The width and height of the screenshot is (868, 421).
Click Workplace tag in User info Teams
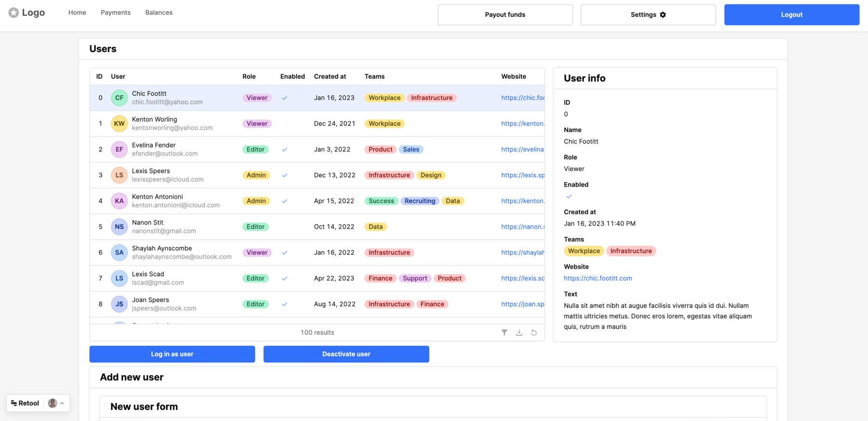click(584, 251)
